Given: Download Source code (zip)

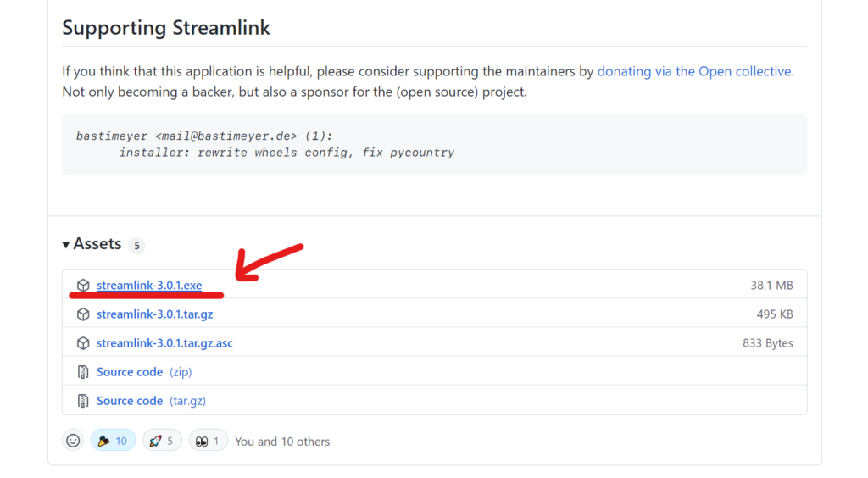Looking at the screenshot, I should (144, 372).
